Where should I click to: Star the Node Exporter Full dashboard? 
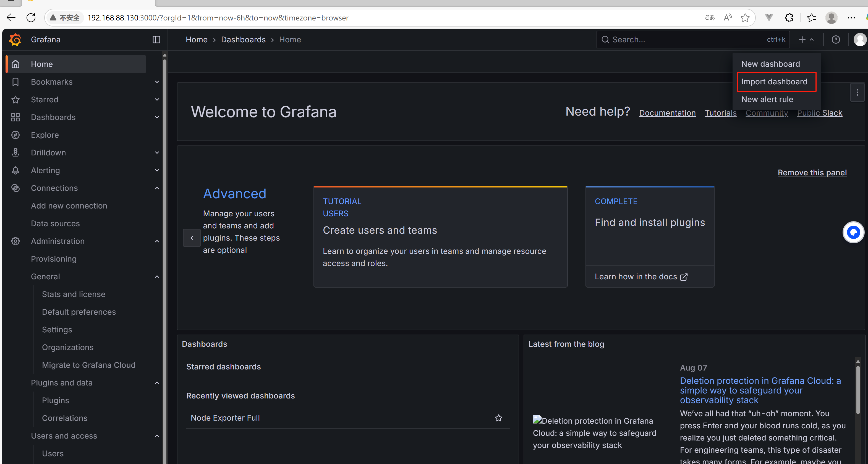499,418
